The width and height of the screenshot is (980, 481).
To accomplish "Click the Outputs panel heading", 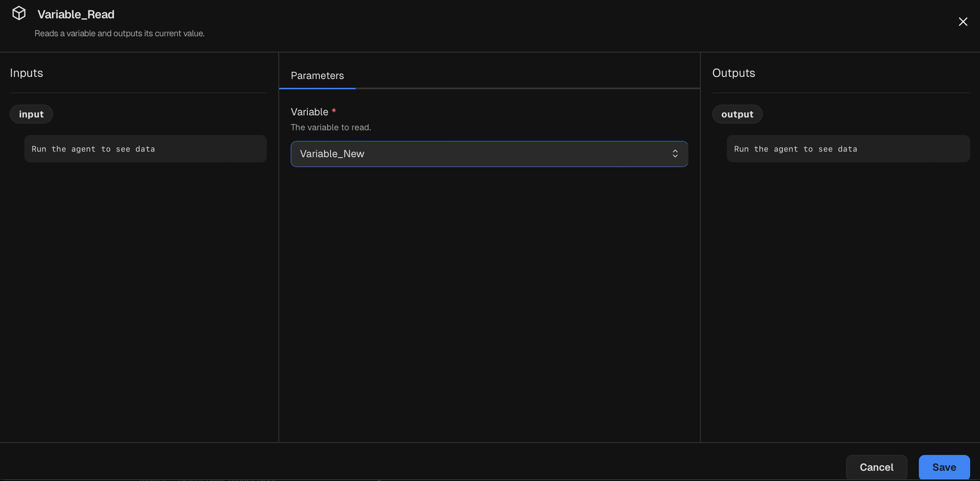I will click(733, 73).
